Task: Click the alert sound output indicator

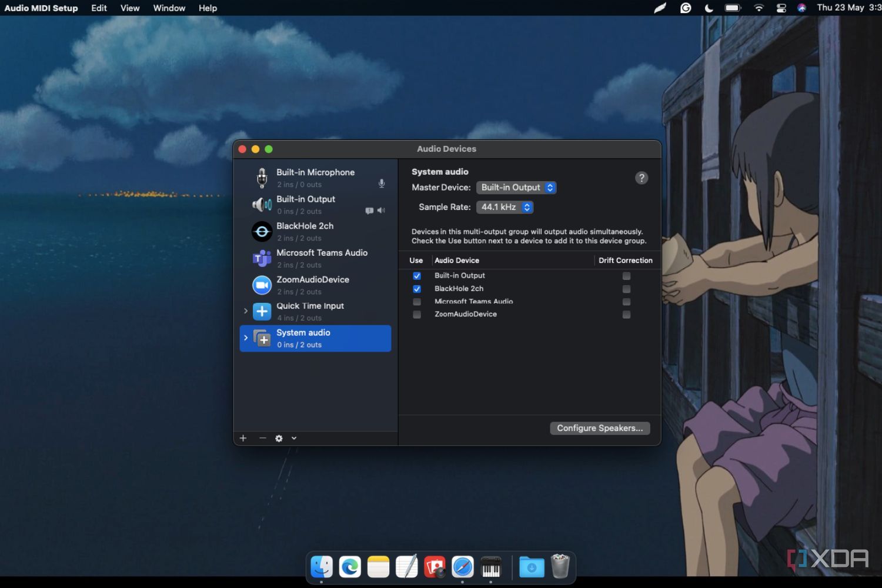Action: pyautogui.click(x=369, y=211)
